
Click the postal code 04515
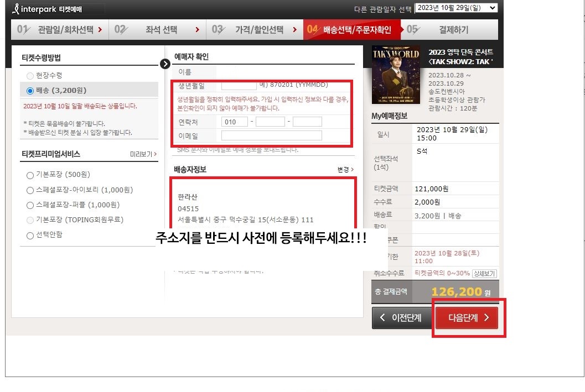point(188,208)
